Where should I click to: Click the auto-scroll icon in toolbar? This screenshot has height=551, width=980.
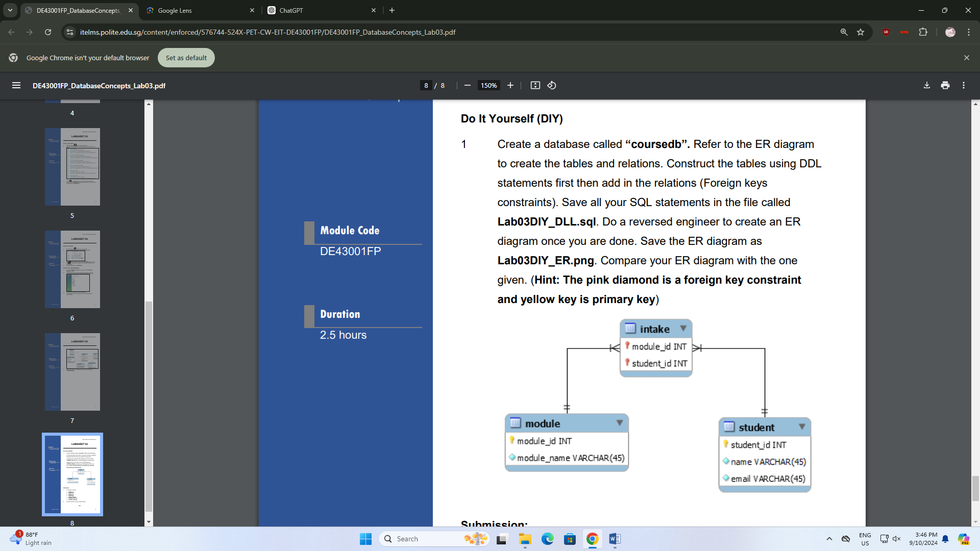click(535, 85)
